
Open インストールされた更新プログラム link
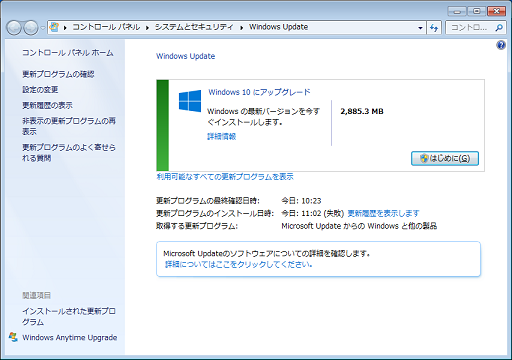coord(69,316)
